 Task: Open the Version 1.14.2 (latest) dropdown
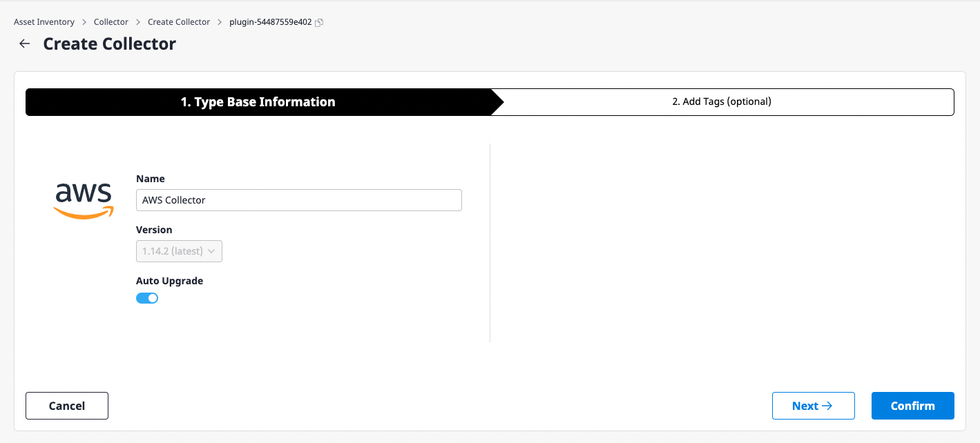click(x=179, y=252)
